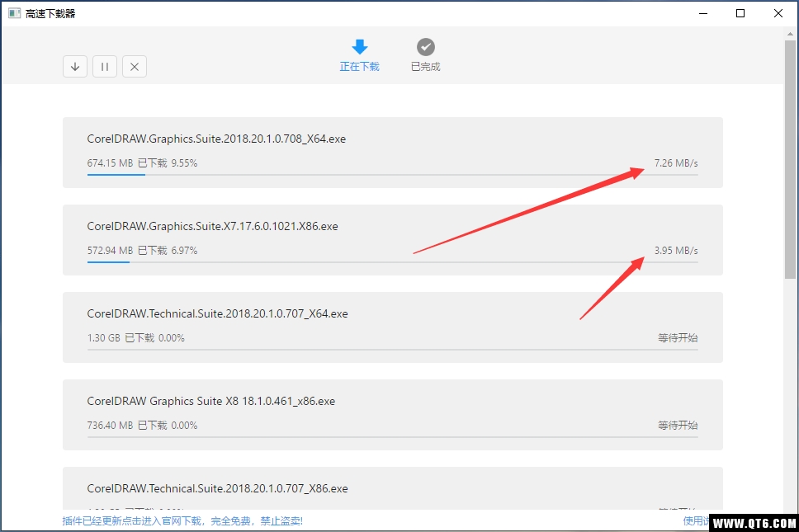Viewport: 799px width, 532px height.
Task: Switch to the 正在下载 tab
Action: (359, 55)
